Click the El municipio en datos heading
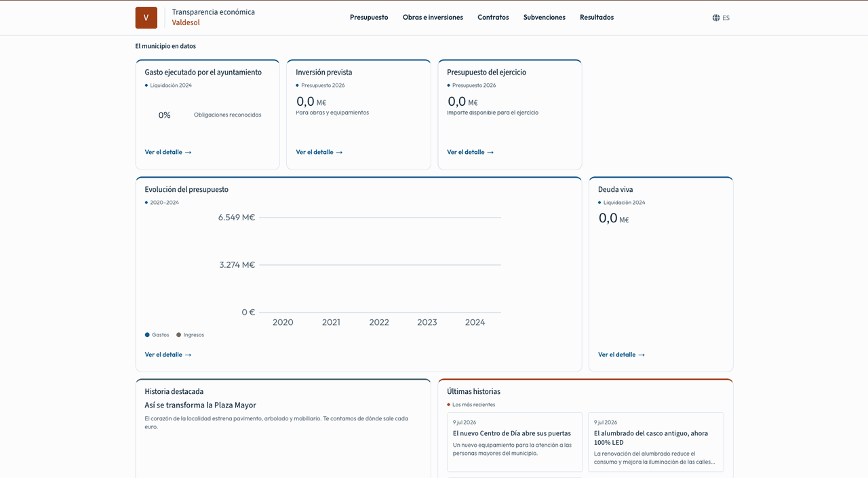 pos(165,47)
